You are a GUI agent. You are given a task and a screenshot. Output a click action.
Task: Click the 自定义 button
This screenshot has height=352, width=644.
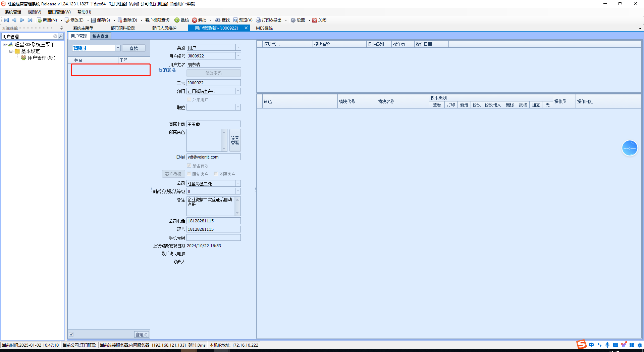(x=141, y=335)
